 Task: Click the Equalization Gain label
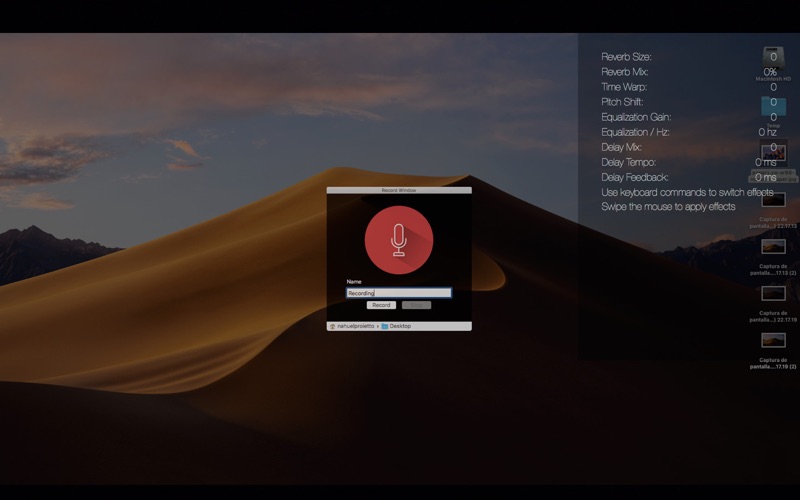(x=636, y=117)
